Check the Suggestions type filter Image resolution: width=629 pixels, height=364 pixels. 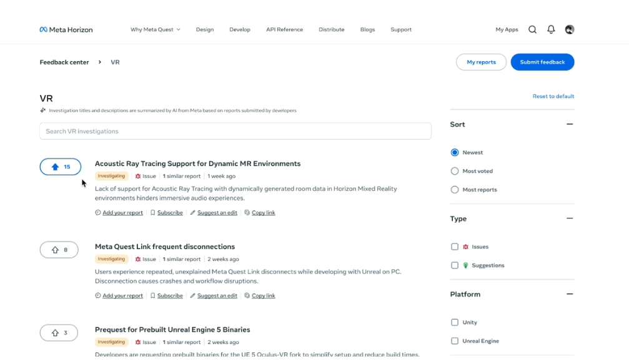pyautogui.click(x=455, y=265)
